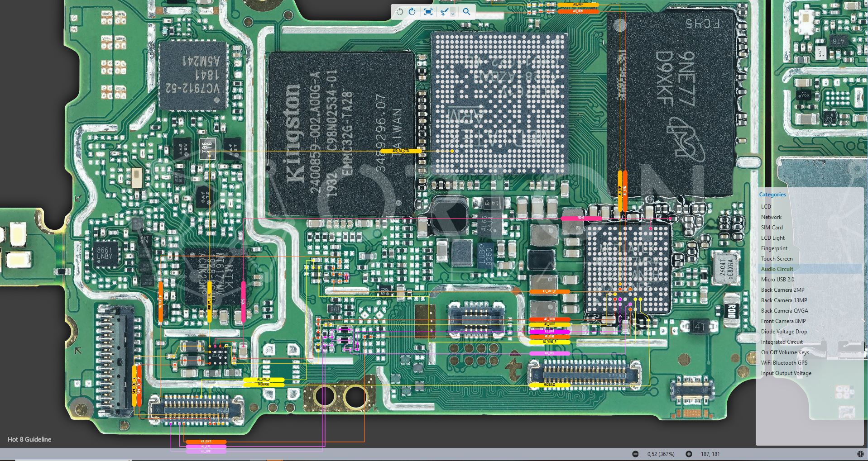Zoom out with the minus button
Screen dimensions: 868x461
point(635,454)
